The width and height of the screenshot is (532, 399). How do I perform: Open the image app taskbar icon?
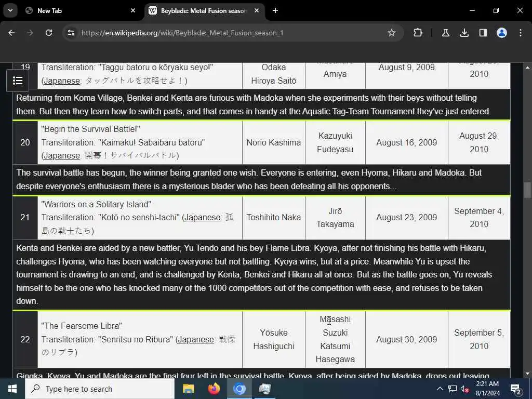coord(264,389)
